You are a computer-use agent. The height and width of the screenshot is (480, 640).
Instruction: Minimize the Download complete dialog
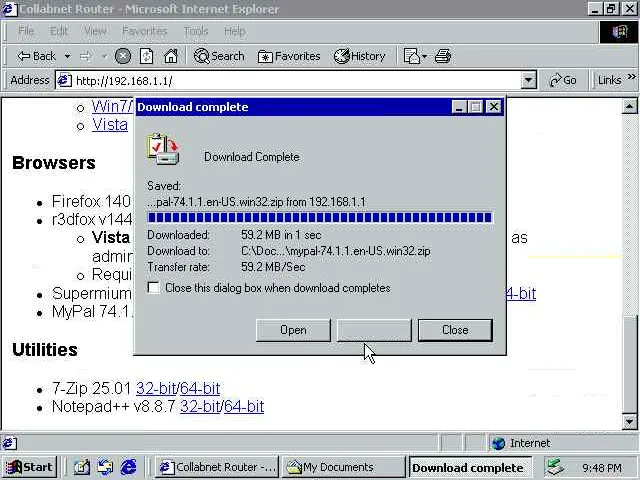(x=459, y=107)
